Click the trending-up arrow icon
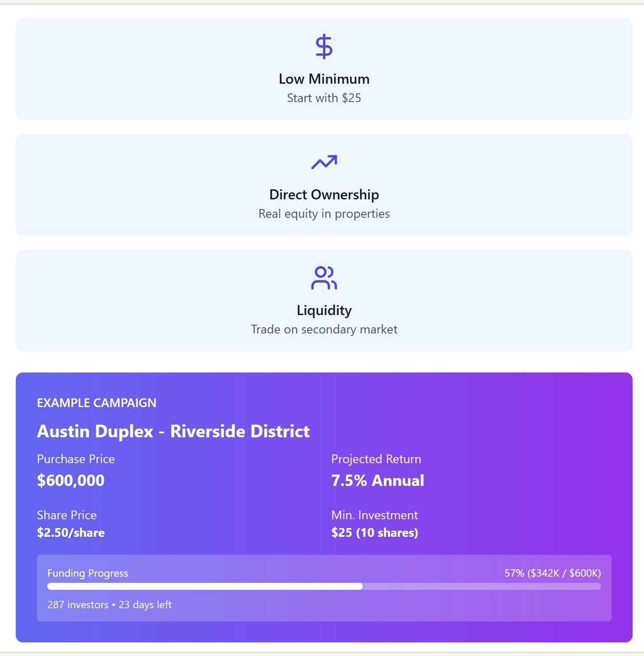 pos(324,162)
